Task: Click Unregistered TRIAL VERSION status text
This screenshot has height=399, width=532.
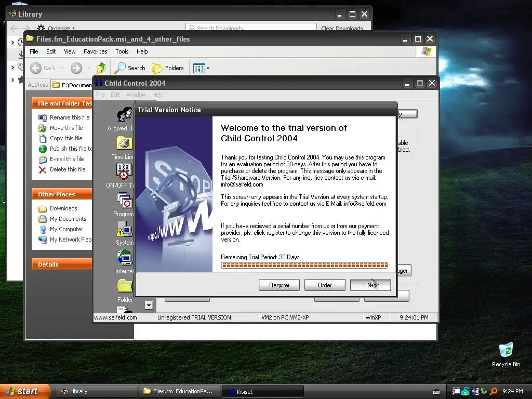Action: point(194,317)
